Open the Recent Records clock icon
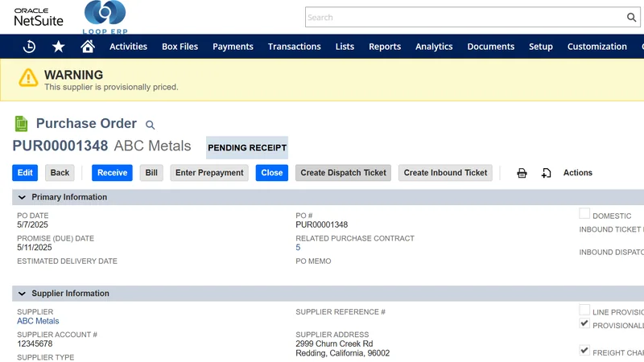 [29, 47]
